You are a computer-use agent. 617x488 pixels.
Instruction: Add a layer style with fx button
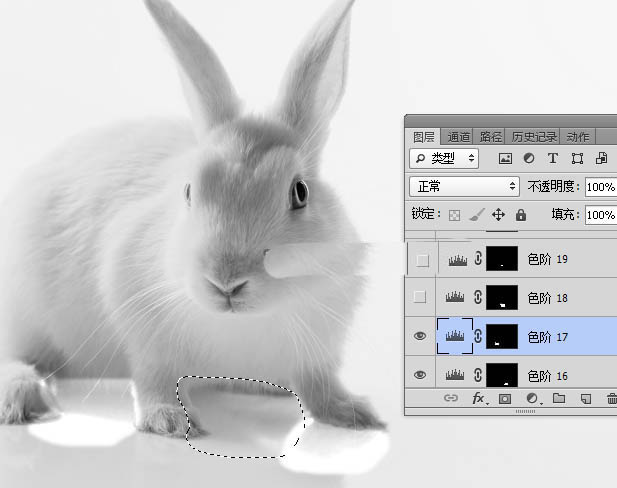(478, 399)
